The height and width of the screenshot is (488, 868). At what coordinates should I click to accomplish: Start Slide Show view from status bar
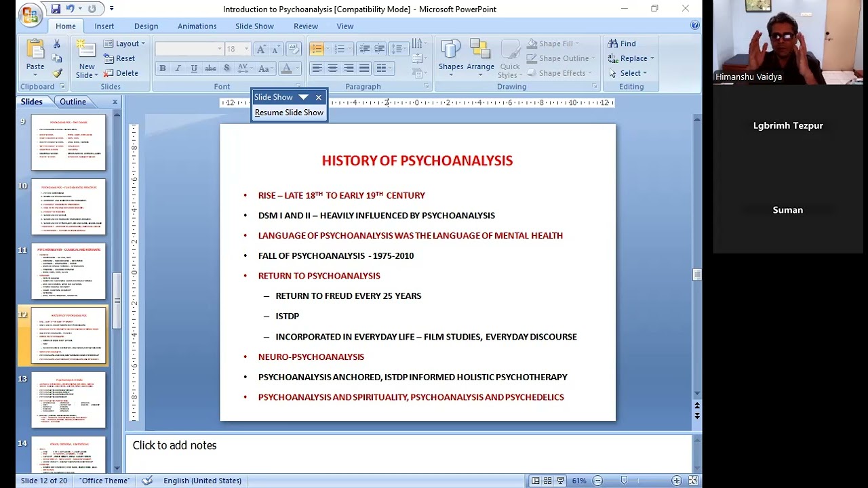560,481
